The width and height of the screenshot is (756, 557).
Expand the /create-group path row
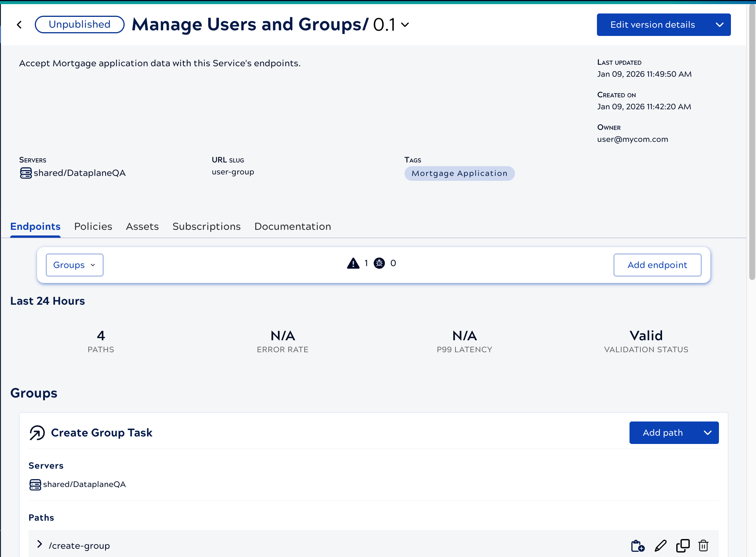pyautogui.click(x=40, y=544)
